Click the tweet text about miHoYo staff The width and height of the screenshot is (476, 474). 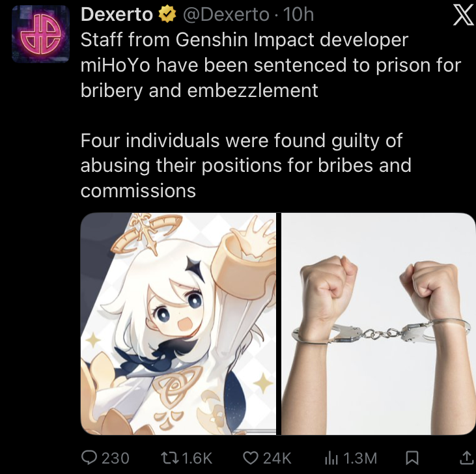pyautogui.click(x=271, y=65)
